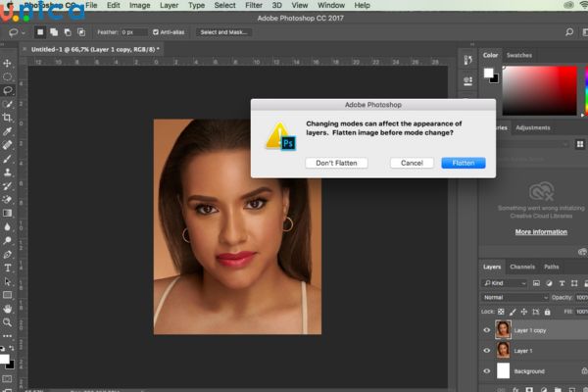Screen dimensions: 588x392
Task: Hide the Background layer visibility
Action: coord(487,371)
